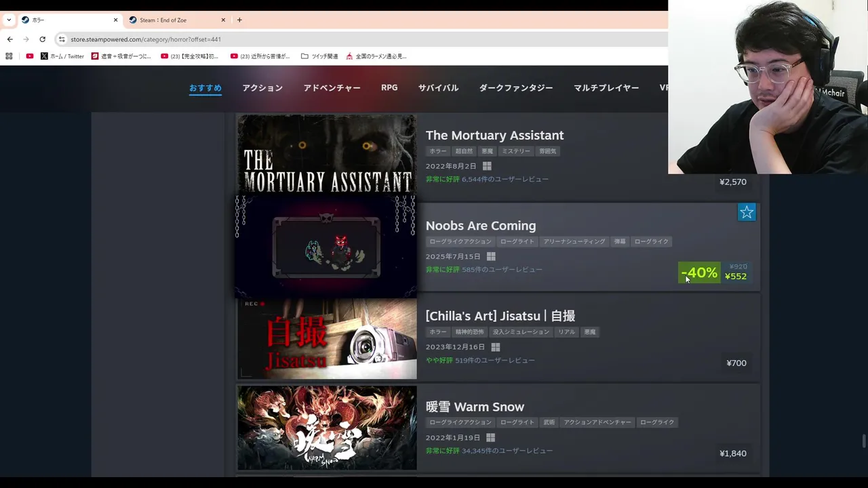Click the ミステリー tag on Mortuary Assistant
Viewport: 868px width, 488px height.
coord(516,151)
